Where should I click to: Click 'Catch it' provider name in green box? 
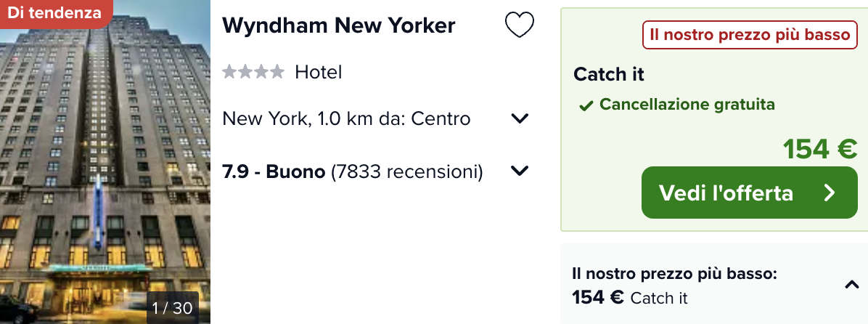pyautogui.click(x=609, y=74)
